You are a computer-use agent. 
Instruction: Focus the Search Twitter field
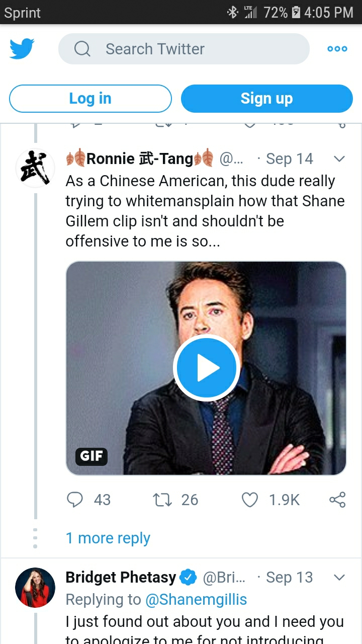click(191, 49)
